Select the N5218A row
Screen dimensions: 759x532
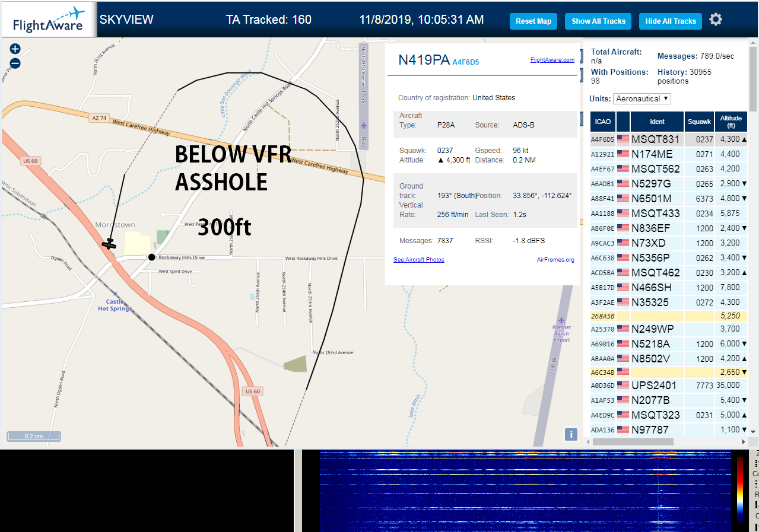click(669, 344)
